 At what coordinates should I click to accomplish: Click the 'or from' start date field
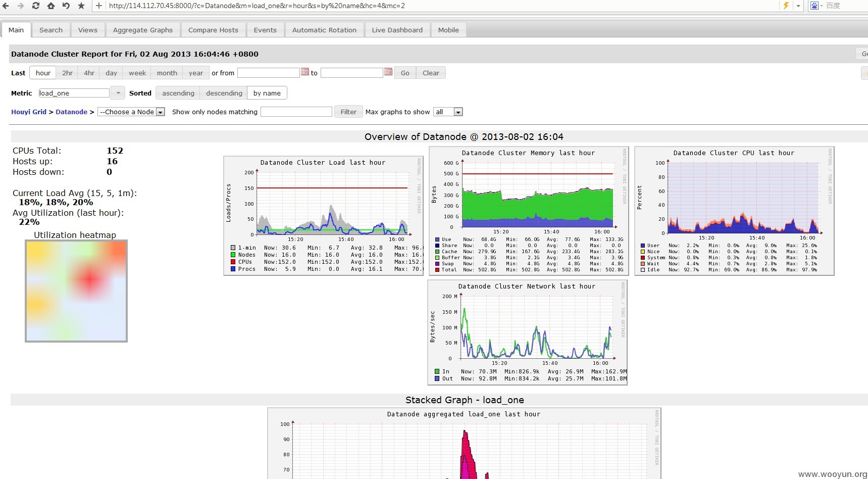(269, 73)
